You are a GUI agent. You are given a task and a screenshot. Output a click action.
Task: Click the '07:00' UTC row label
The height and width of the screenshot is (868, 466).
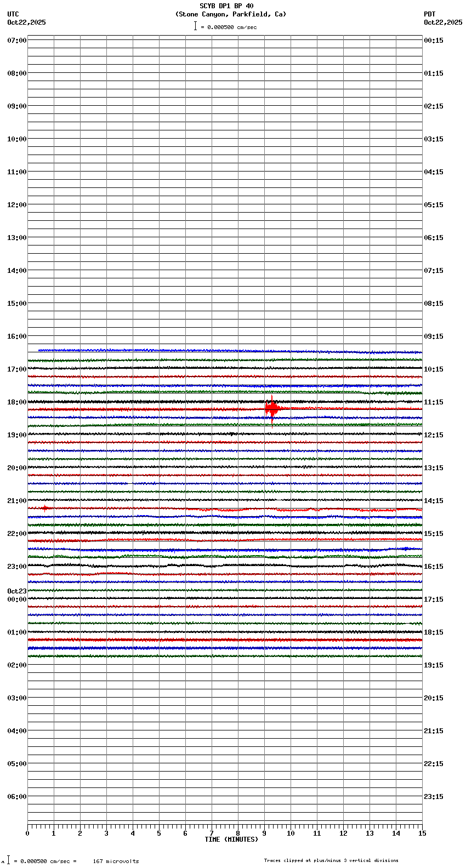17,41
